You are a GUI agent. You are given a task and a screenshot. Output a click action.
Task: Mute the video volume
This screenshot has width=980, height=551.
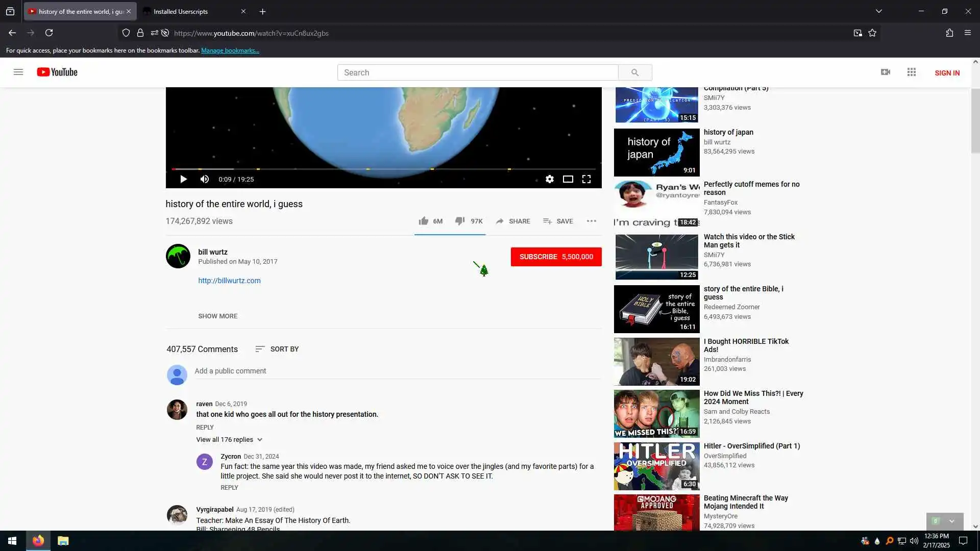coord(205,179)
